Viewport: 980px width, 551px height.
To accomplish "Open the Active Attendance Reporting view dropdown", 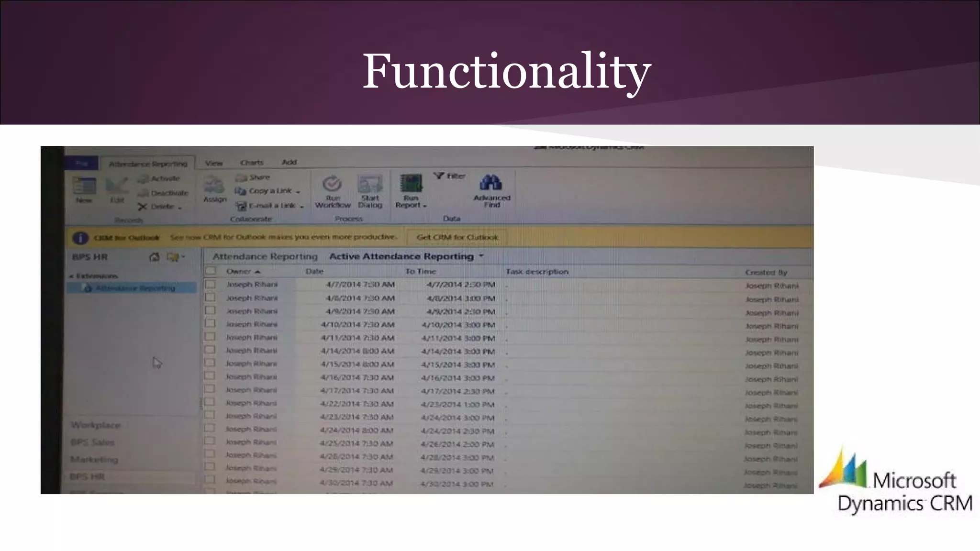I will 481,256.
